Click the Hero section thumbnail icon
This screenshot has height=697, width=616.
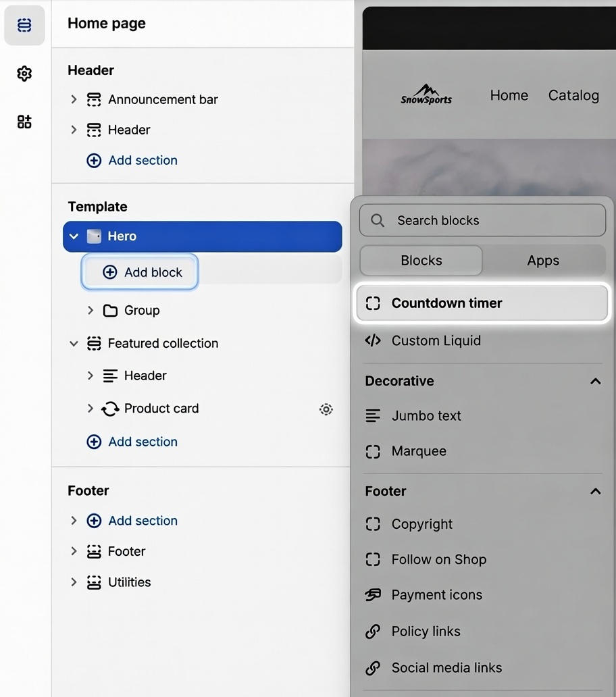94,236
